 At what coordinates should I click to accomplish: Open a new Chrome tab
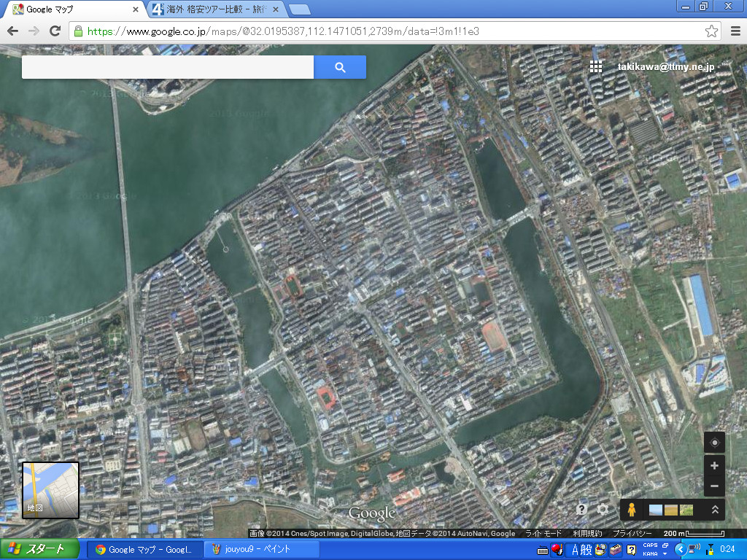(300, 10)
